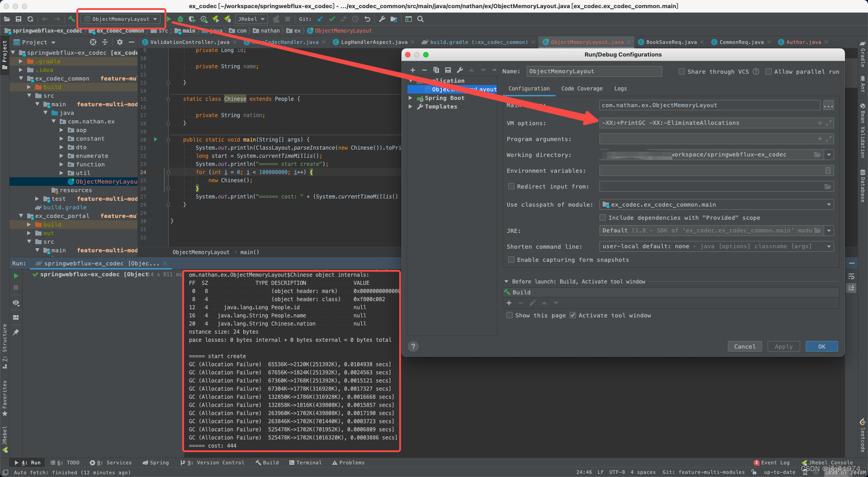
Task: Hide Project panel minus icon
Action: 132,42
